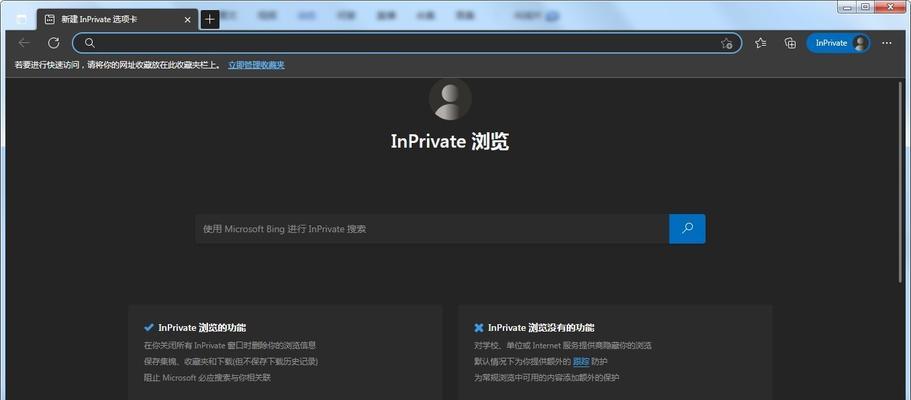Image resolution: width=911 pixels, height=400 pixels.
Task: Click the profile avatar above InPrivate 浏览
Action: pyautogui.click(x=450, y=98)
